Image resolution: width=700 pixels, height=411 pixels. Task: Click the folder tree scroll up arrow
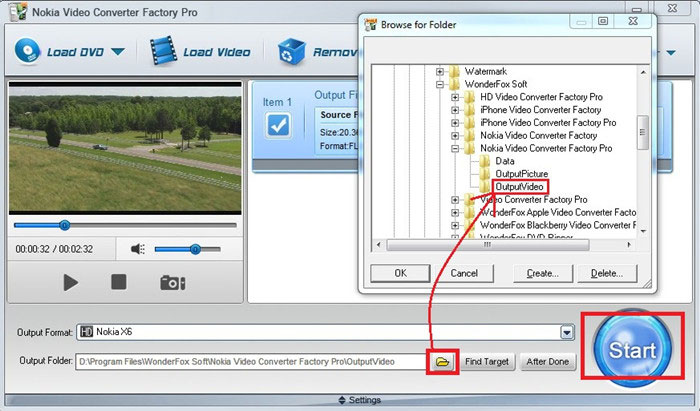click(x=643, y=72)
